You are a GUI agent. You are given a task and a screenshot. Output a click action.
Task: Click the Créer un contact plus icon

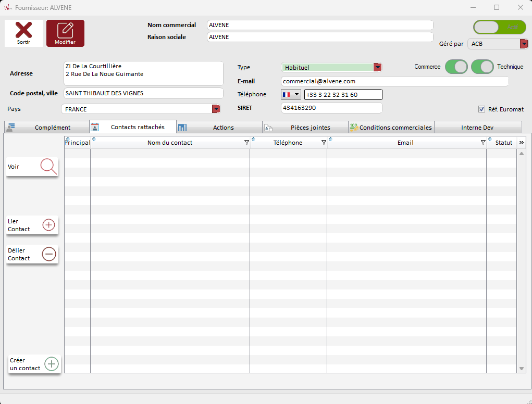click(x=51, y=364)
